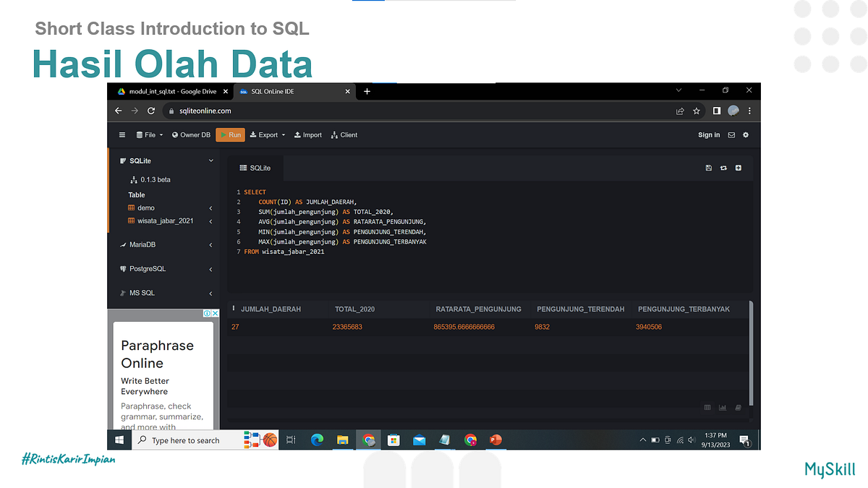The height and width of the screenshot is (488, 868).
Task: Open the Export dropdown
Action: [x=267, y=134]
